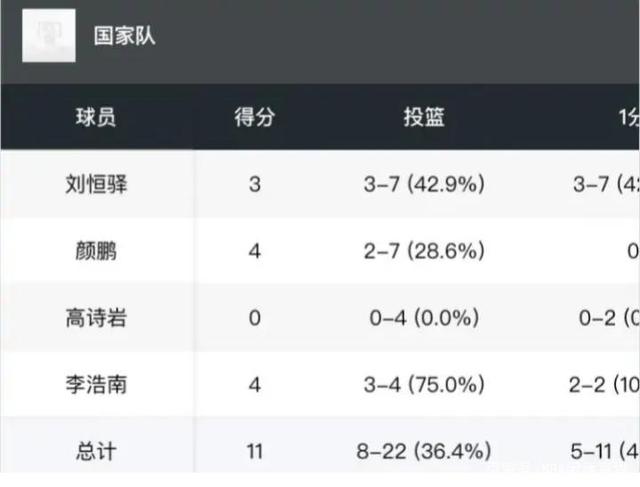Screen dimensions: 640x487
Task: Select the 总计 row label
Action: click(x=95, y=451)
